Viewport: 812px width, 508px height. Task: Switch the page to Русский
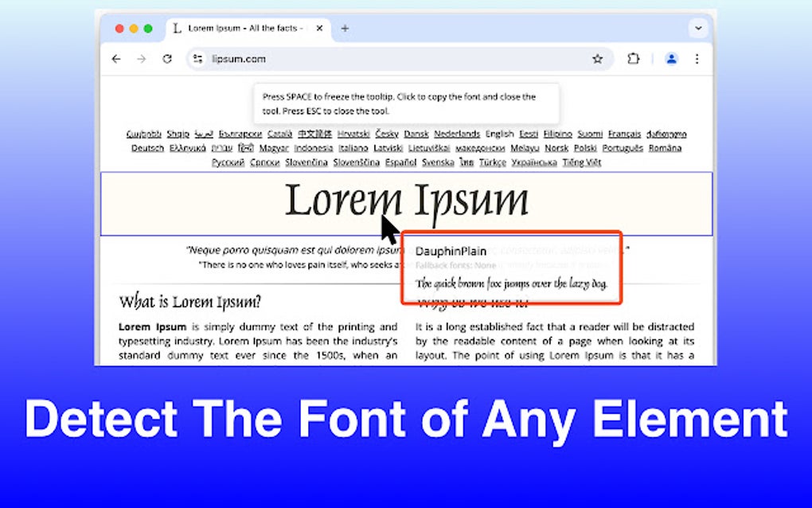227,162
